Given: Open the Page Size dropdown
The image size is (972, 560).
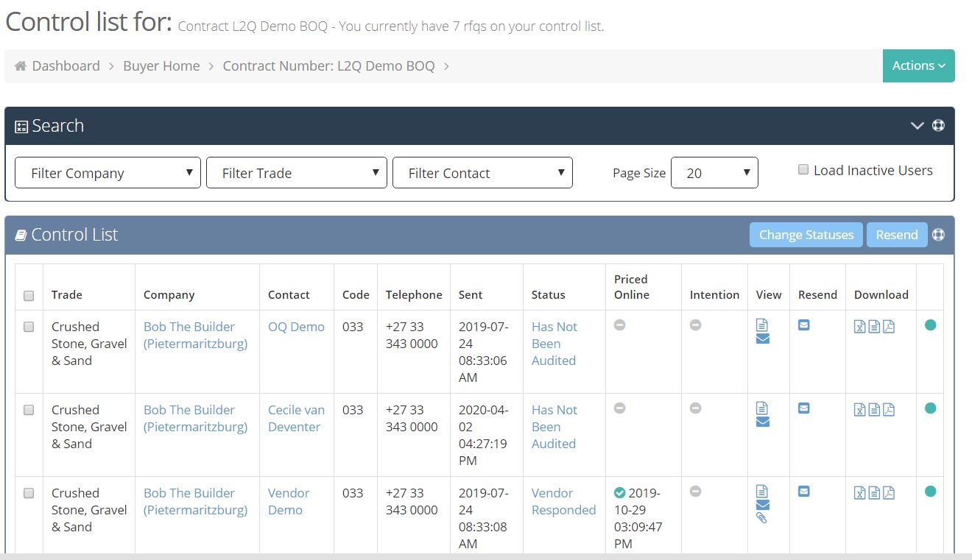Looking at the screenshot, I should (x=714, y=173).
